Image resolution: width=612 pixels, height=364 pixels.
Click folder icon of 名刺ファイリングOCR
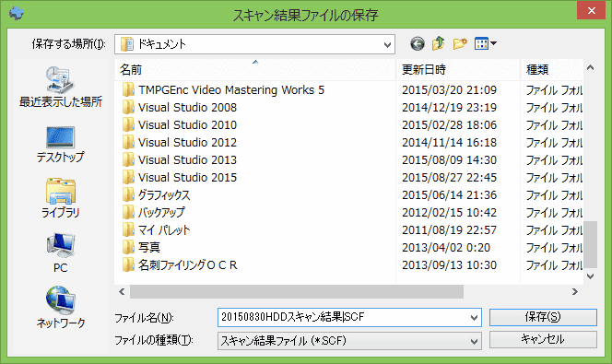128,265
